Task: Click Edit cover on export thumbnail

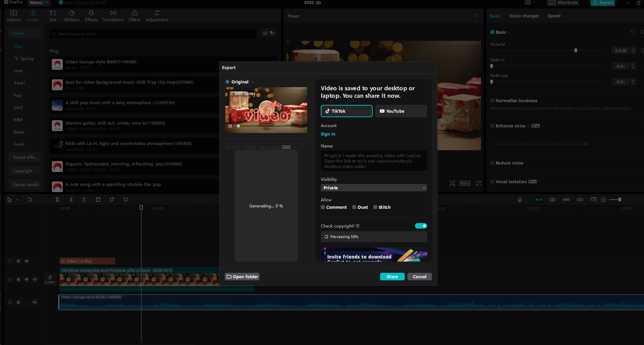Action: (x=242, y=93)
